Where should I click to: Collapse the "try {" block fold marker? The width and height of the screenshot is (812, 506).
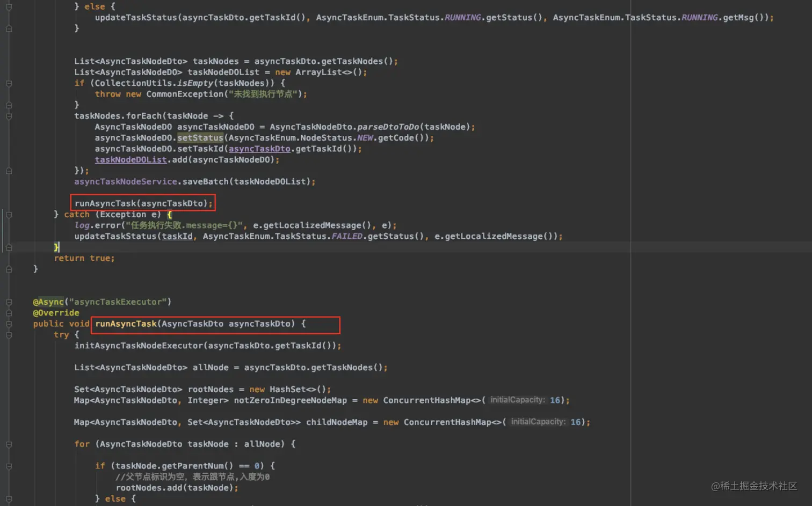point(9,335)
